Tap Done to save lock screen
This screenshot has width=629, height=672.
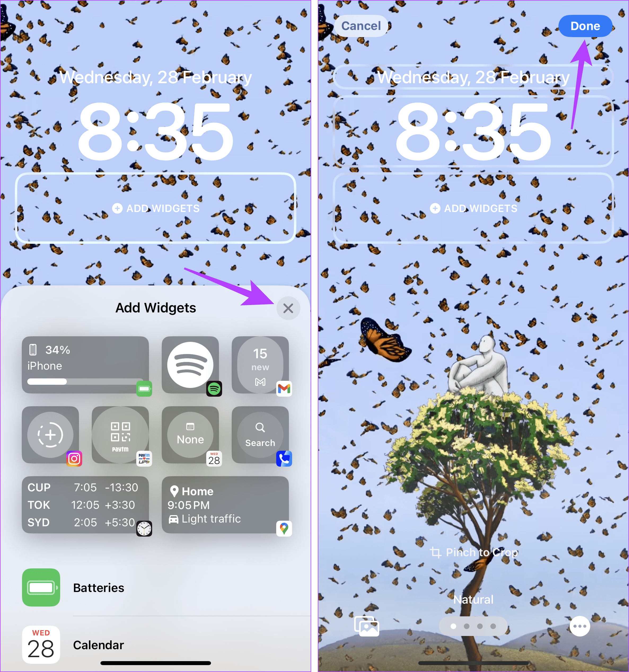pyautogui.click(x=585, y=25)
